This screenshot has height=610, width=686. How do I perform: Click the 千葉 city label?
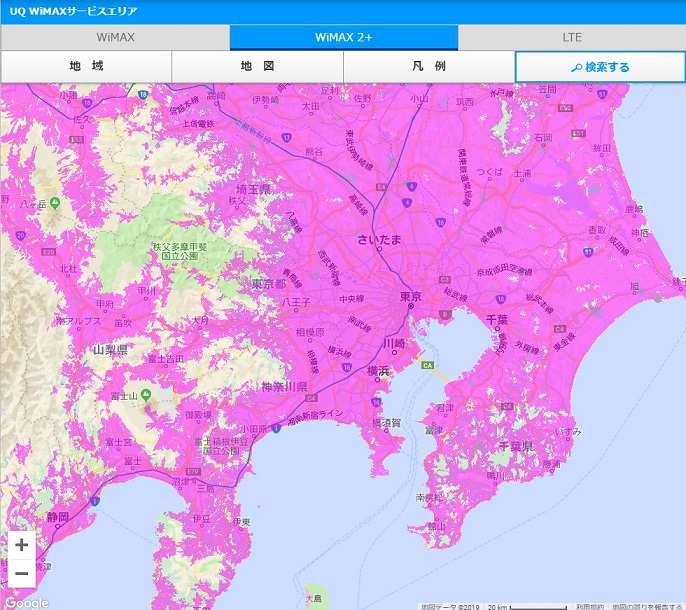click(x=497, y=320)
